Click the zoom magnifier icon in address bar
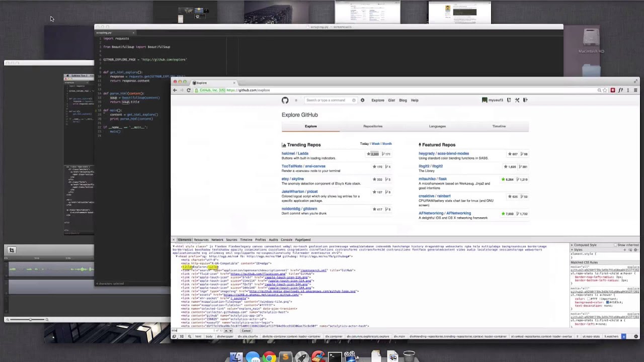644x362 pixels. [x=599, y=90]
